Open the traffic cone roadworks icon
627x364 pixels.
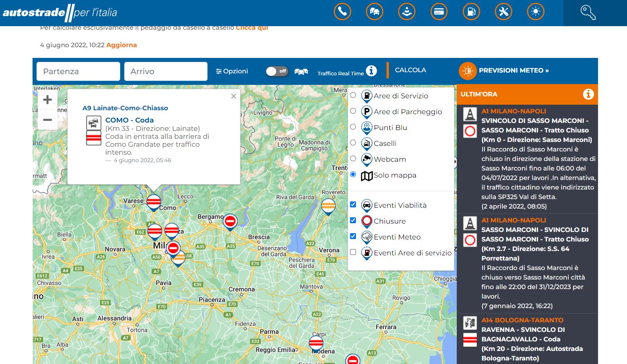[406, 11]
